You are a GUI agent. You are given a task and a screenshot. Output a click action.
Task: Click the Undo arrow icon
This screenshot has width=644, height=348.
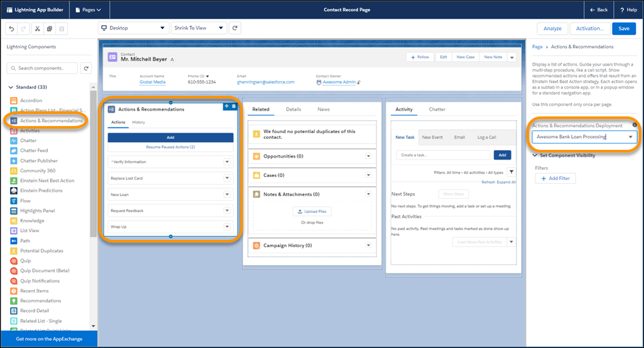[11, 28]
